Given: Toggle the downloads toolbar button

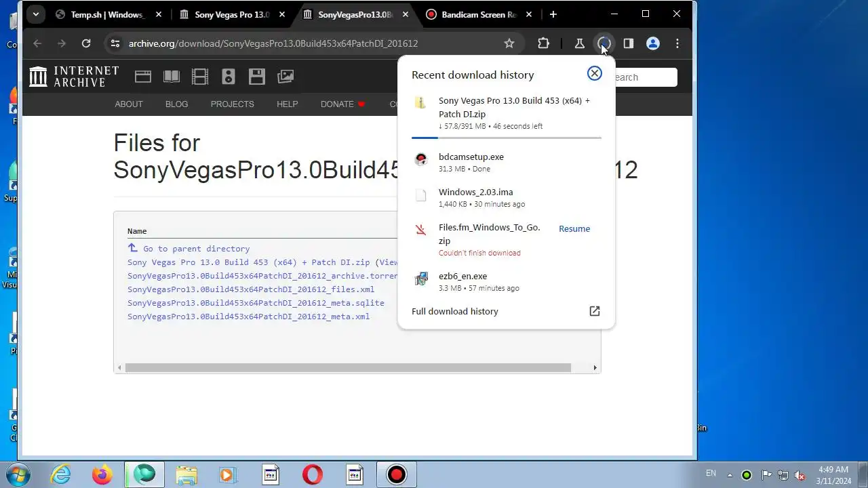Looking at the screenshot, I should [x=604, y=43].
